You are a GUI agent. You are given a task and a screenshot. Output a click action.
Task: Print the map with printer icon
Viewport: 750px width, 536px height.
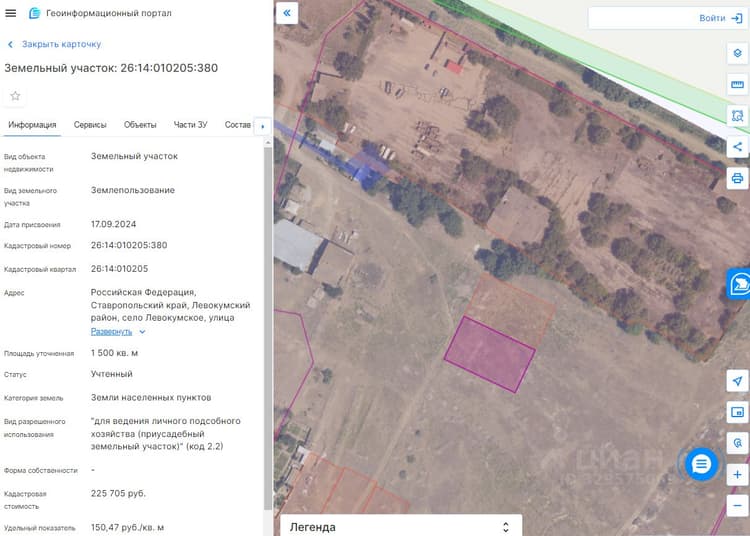tap(737, 178)
